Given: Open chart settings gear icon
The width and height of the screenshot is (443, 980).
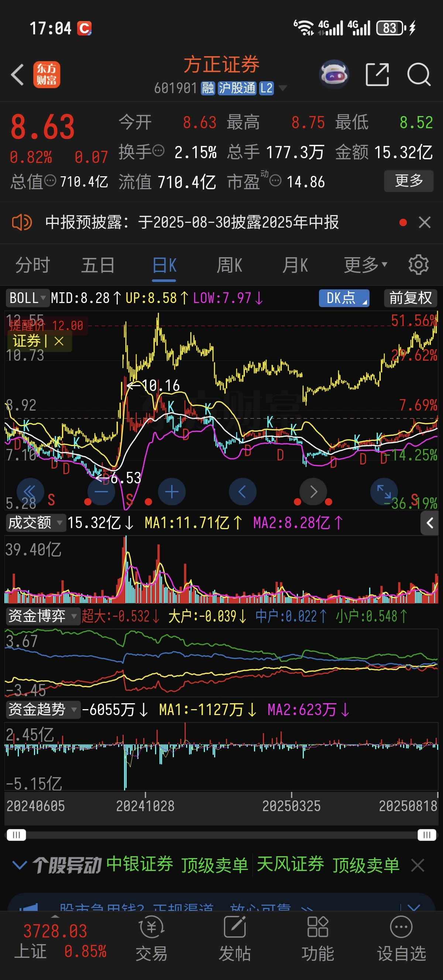Looking at the screenshot, I should [418, 265].
